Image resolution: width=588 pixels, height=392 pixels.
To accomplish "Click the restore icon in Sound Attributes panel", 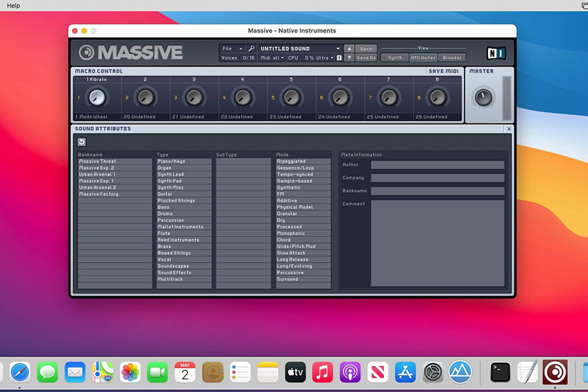I will [81, 140].
